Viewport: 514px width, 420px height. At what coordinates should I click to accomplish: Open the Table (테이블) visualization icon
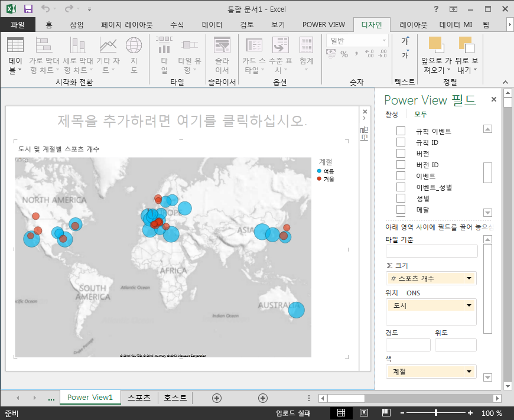[x=15, y=45]
